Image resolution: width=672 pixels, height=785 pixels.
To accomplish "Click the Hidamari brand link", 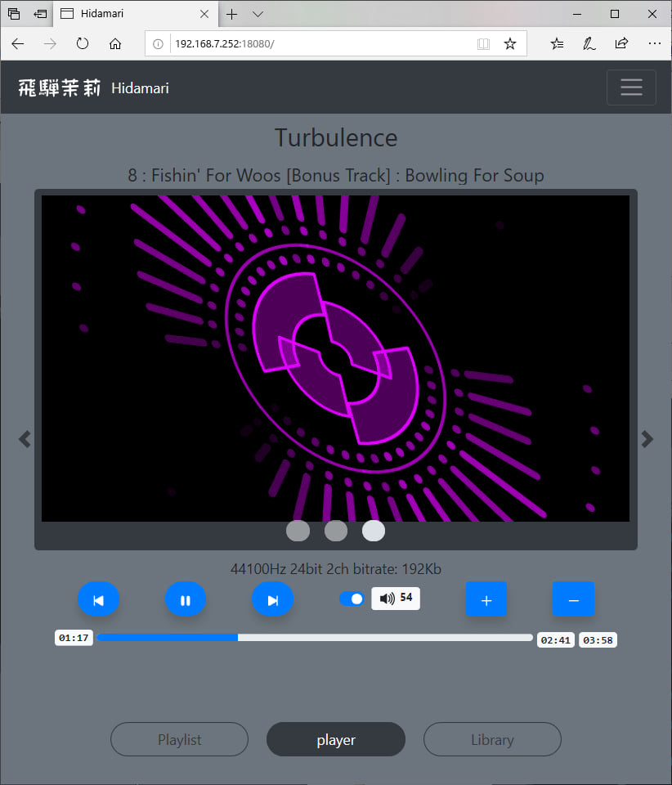I will (x=140, y=88).
